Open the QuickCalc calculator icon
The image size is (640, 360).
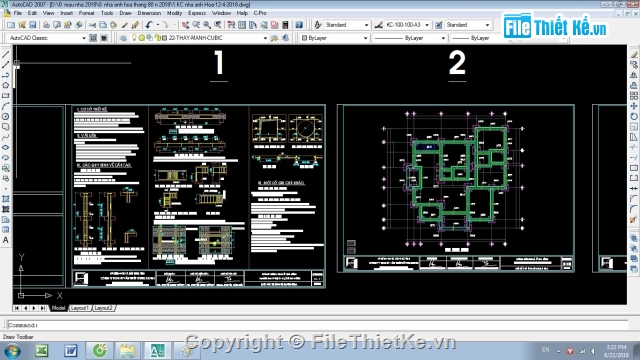(285, 25)
